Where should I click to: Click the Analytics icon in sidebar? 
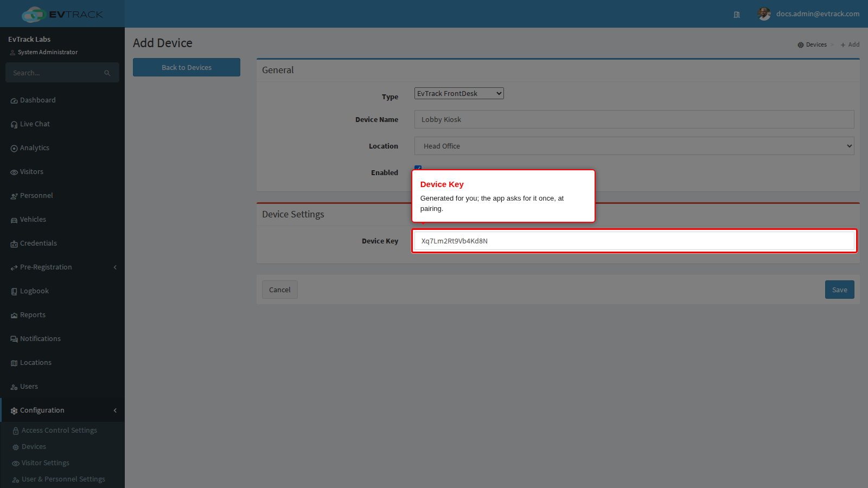click(x=14, y=149)
